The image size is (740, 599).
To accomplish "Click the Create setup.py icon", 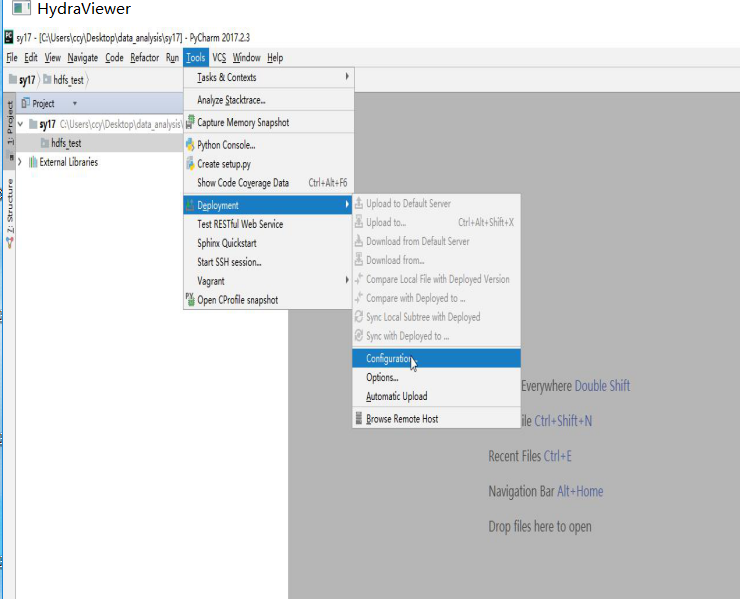I will (x=190, y=164).
